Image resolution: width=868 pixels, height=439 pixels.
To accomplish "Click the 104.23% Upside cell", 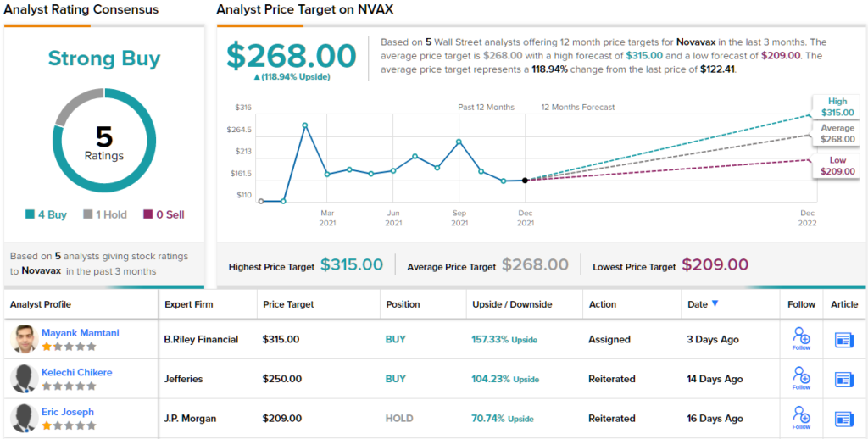I will tap(505, 379).
